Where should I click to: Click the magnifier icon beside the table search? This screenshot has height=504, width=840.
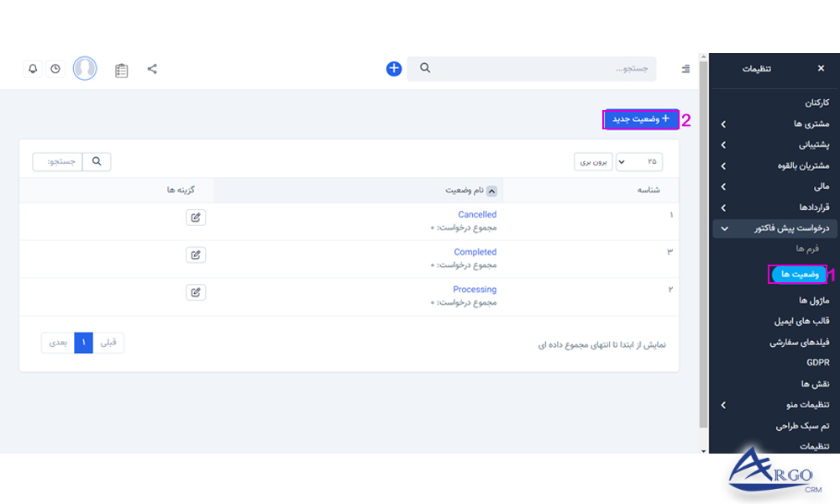pyautogui.click(x=96, y=161)
